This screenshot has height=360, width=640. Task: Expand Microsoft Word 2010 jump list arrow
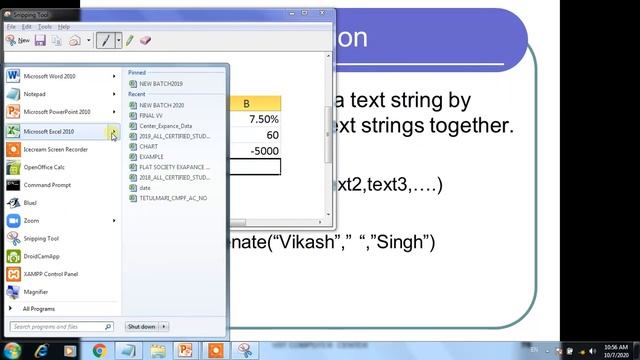click(x=114, y=76)
